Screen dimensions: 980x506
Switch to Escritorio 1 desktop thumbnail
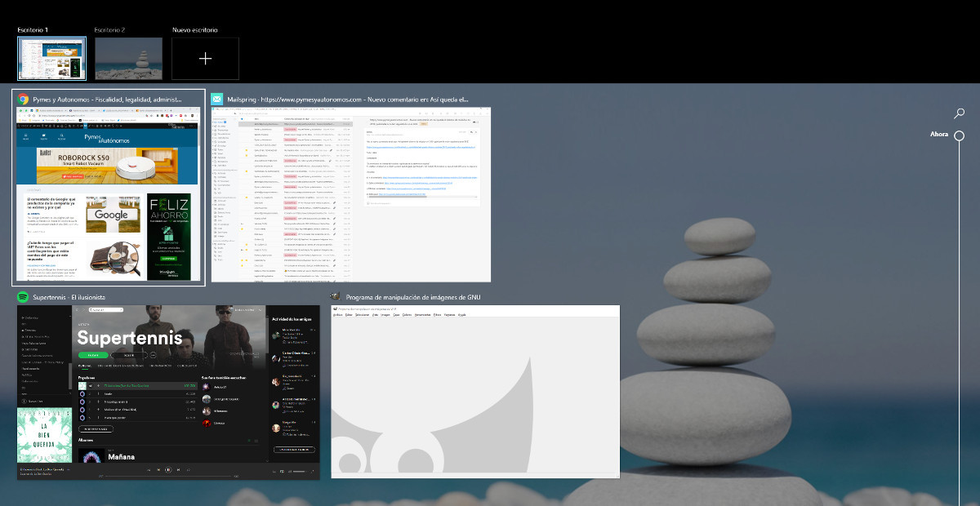(51, 59)
